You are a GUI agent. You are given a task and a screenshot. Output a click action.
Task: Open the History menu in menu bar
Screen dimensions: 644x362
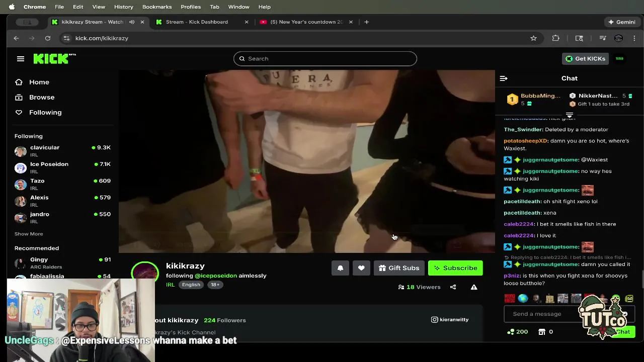(x=124, y=7)
